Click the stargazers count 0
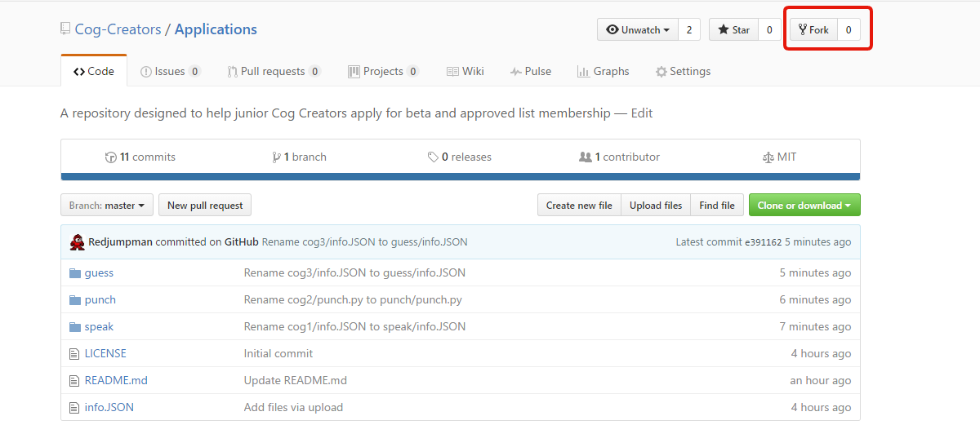The width and height of the screenshot is (980, 425). pyautogui.click(x=768, y=30)
